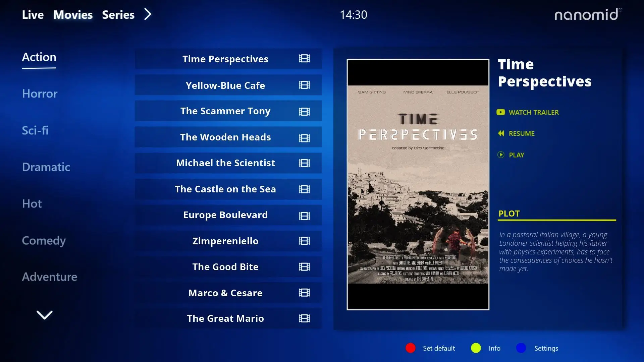Click the rewind Resume icon
Viewport: 644px width, 362px height.
point(501,133)
